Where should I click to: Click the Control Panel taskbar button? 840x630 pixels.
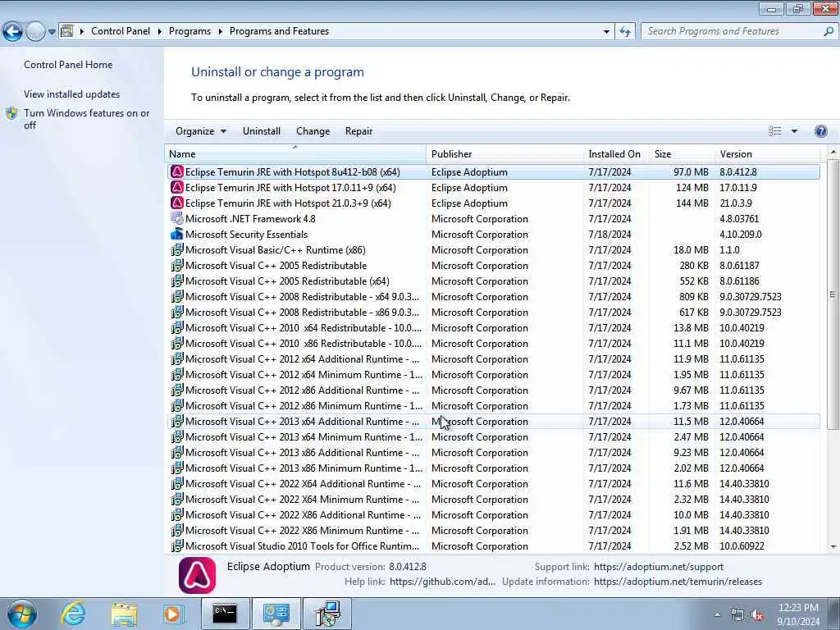pyautogui.click(x=276, y=614)
